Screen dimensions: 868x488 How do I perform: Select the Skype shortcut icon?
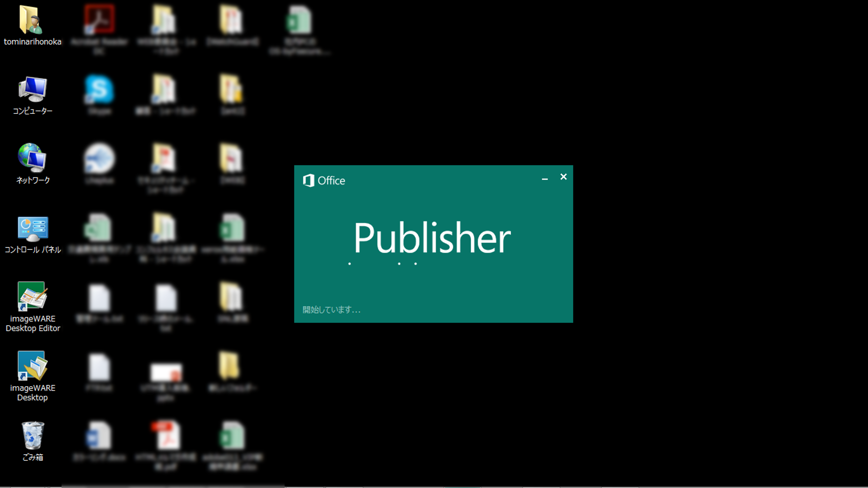tap(99, 89)
